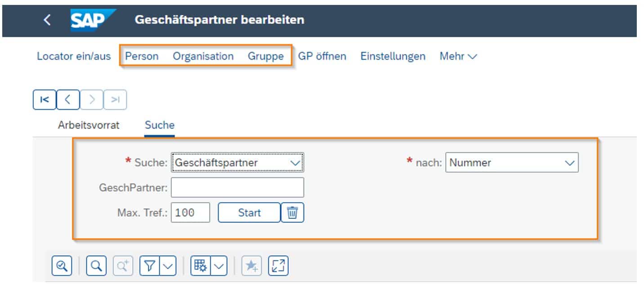Clear the search using the trash icon
This screenshot has height=288, width=644.
293,213
